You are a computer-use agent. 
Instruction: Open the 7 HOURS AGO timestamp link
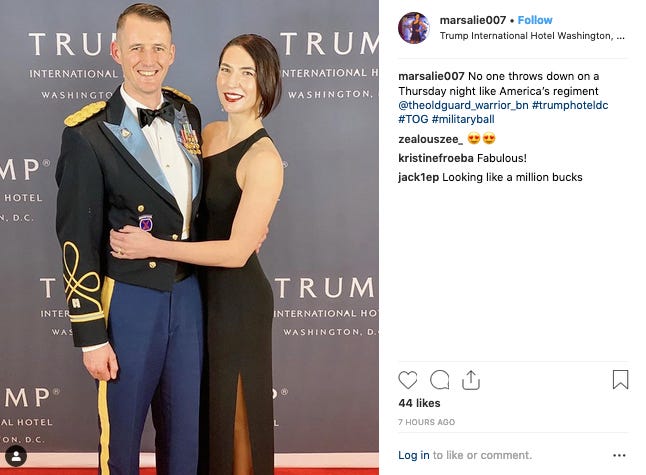pos(426,422)
